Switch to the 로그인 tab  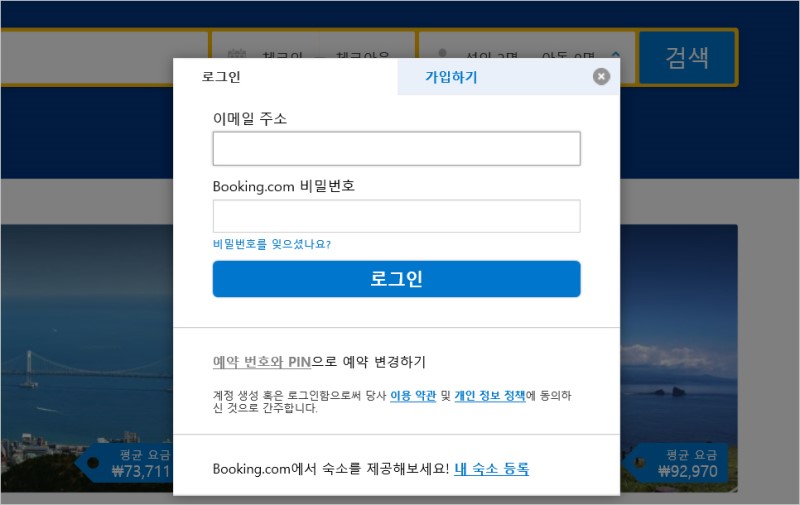point(285,77)
